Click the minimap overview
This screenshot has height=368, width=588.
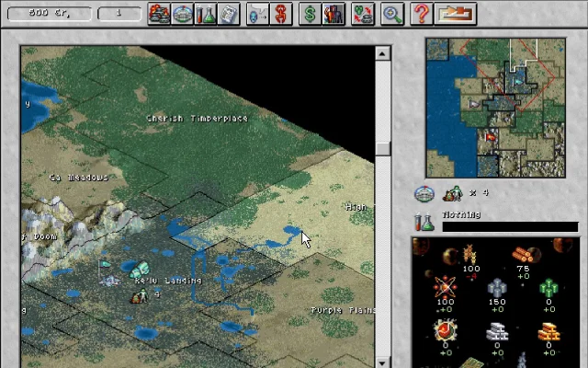click(495, 108)
